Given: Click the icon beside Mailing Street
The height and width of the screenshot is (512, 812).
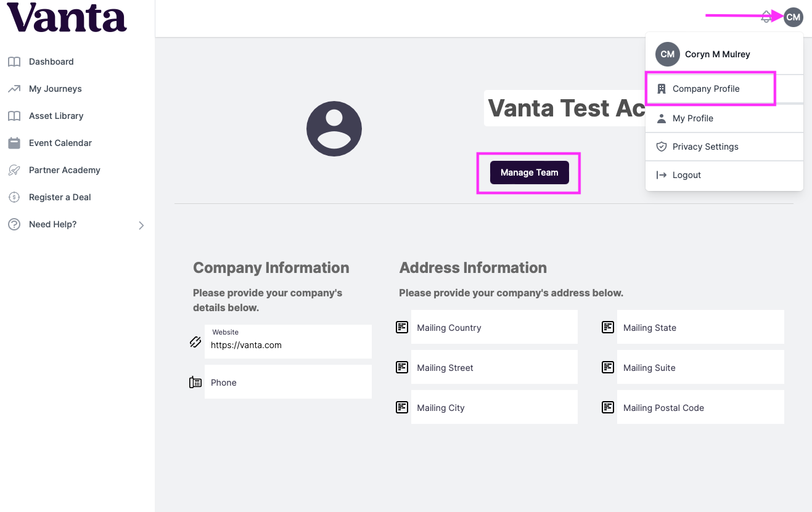Looking at the screenshot, I should pos(402,367).
